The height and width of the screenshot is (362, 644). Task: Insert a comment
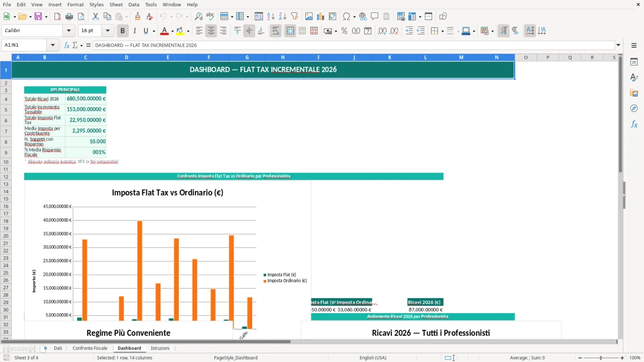click(x=375, y=17)
